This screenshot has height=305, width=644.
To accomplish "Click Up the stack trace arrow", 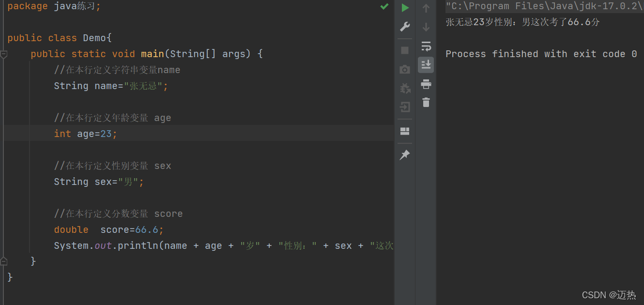I will click(x=426, y=8).
